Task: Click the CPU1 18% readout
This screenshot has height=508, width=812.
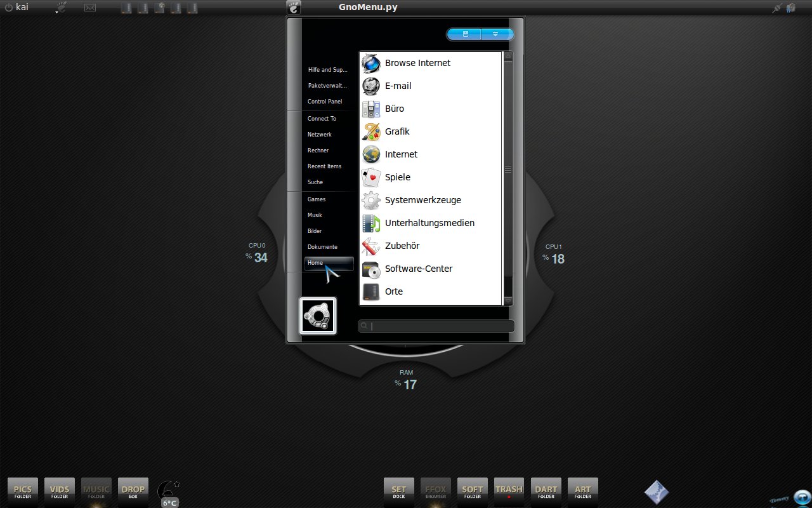Action: pyautogui.click(x=554, y=254)
